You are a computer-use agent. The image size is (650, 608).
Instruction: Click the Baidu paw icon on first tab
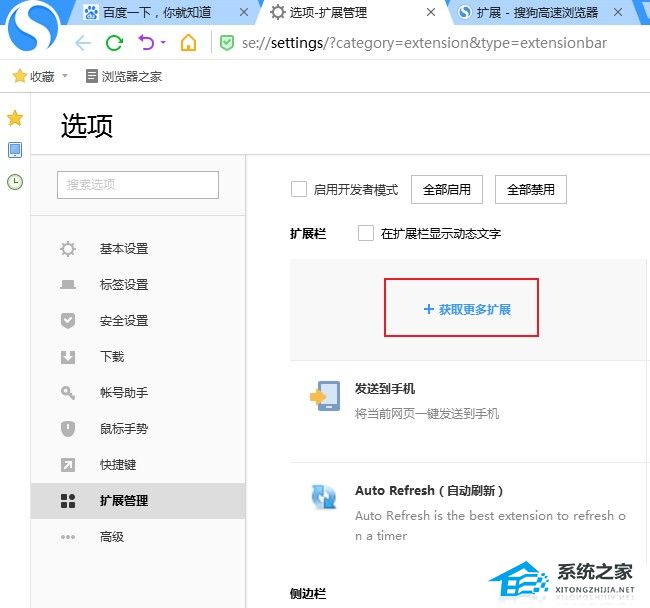[90, 12]
